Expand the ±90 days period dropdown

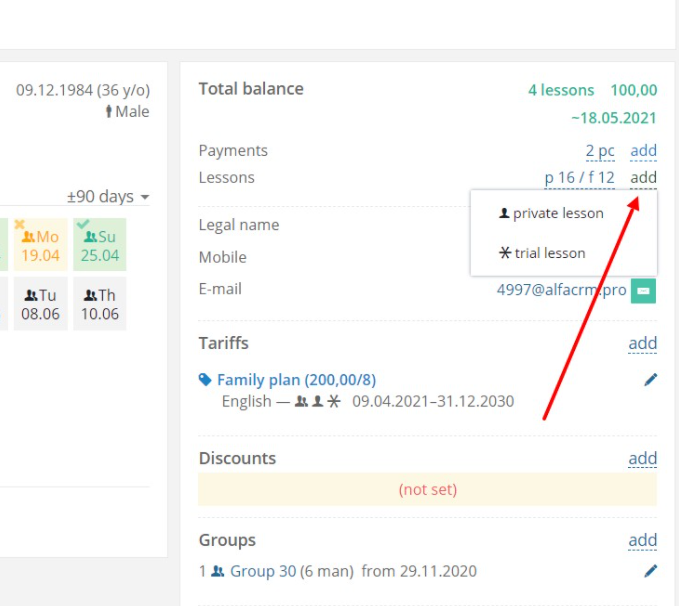(108, 197)
